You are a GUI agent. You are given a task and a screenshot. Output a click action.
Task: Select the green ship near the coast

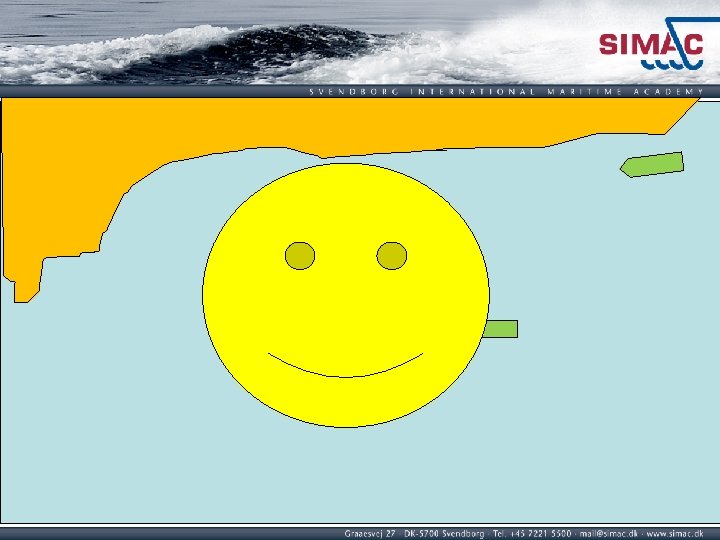[x=652, y=164]
